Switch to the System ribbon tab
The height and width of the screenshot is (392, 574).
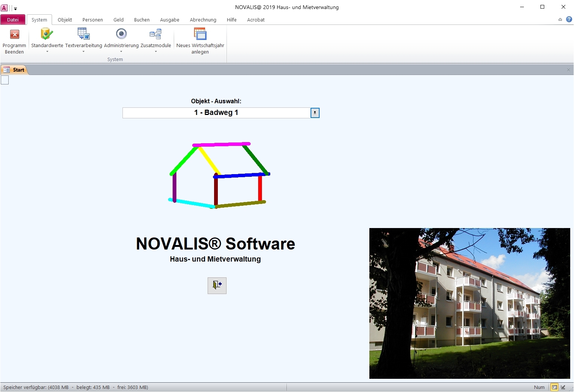click(x=39, y=20)
